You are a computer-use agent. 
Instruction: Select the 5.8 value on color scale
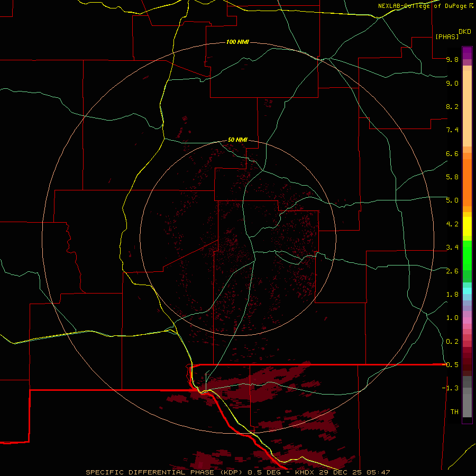point(452,177)
